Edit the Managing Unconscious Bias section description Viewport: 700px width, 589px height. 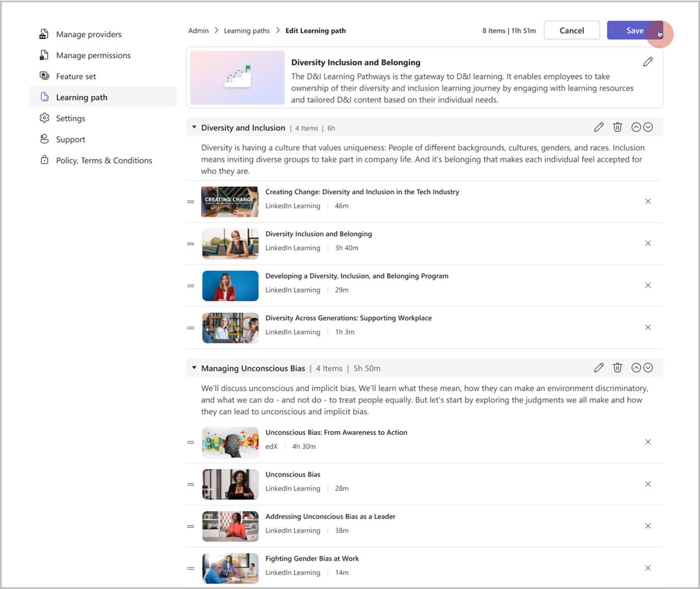pyautogui.click(x=599, y=368)
